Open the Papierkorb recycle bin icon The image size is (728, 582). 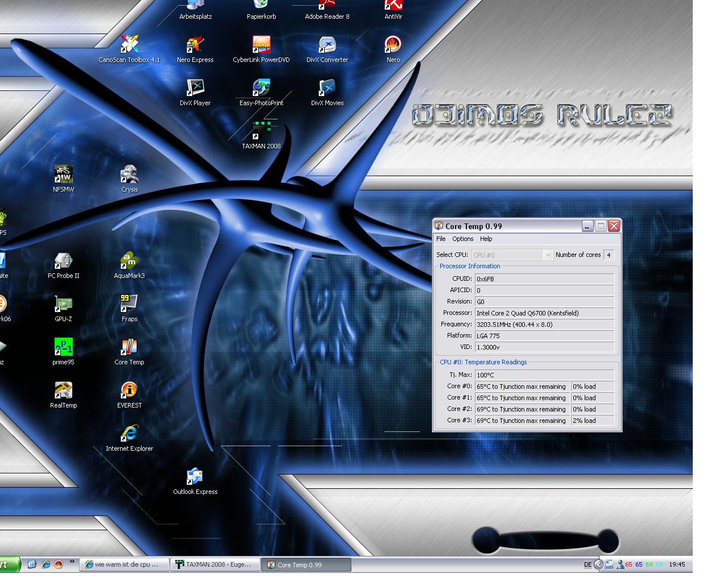[x=261, y=10]
